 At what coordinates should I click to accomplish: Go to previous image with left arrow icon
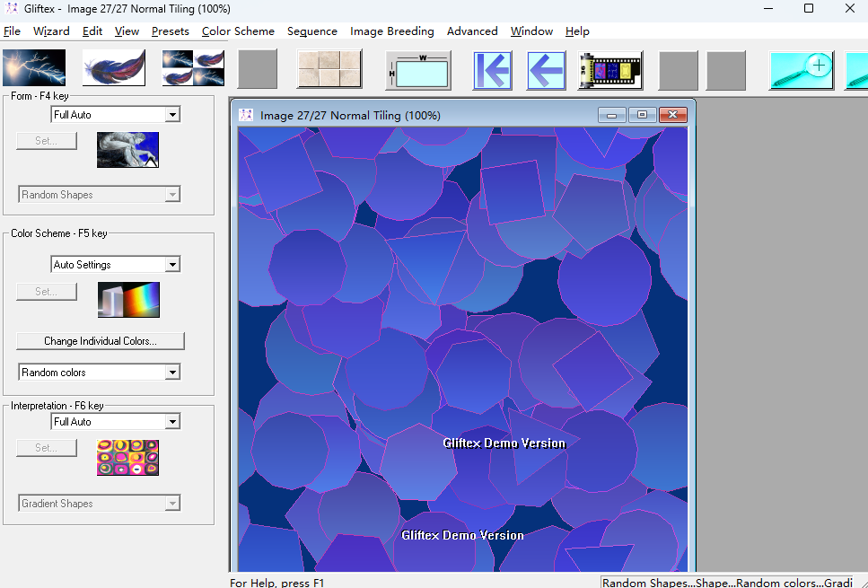coord(545,70)
